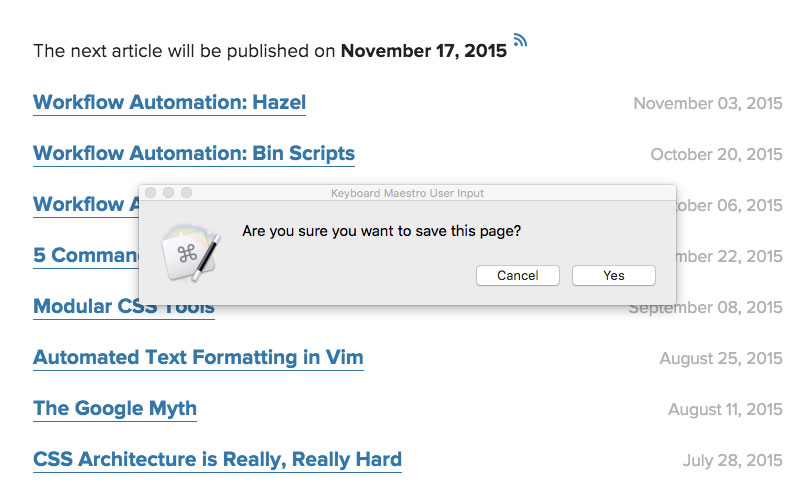Click the Keyboard Maestro app icon in dialog
Image resolution: width=809 pixels, height=487 pixels.
(x=190, y=252)
